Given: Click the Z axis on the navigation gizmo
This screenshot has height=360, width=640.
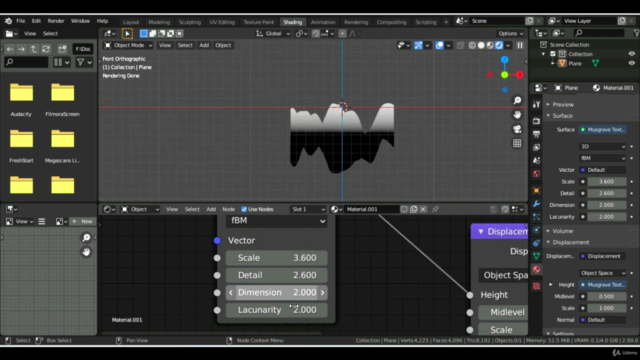Looking at the screenshot, I should point(504,60).
